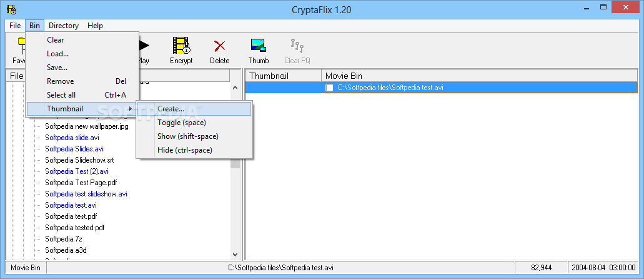The width and height of the screenshot is (644, 279).
Task: Click the Movie Bin column header
Action: point(480,76)
